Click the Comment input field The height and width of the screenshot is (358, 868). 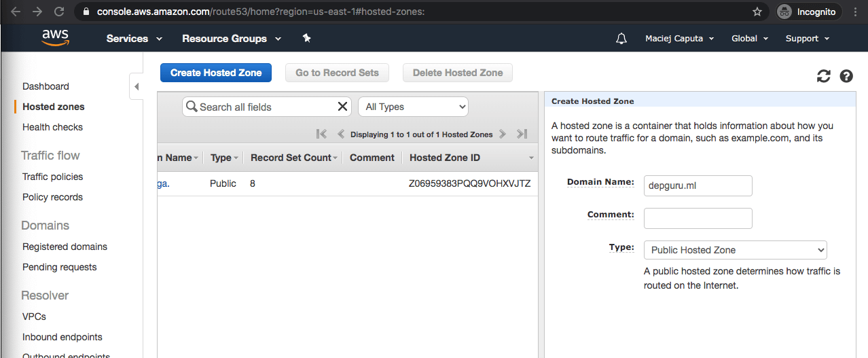698,218
